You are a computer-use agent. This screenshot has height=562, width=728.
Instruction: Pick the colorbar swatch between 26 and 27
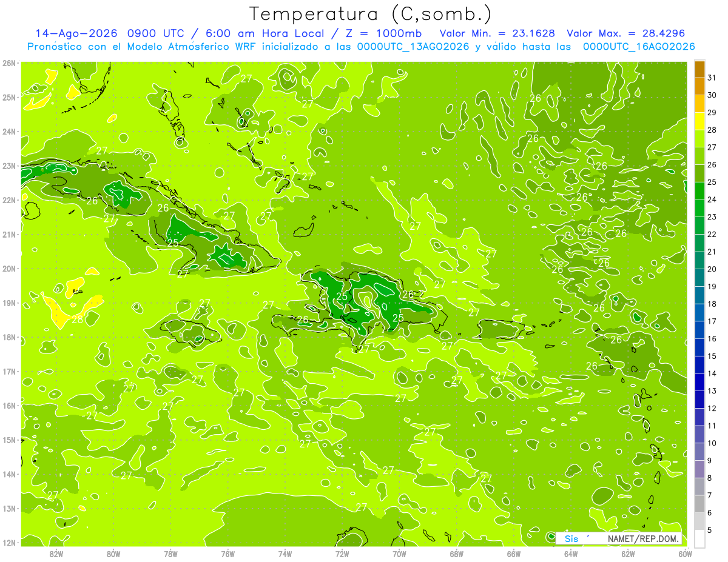[699, 156]
